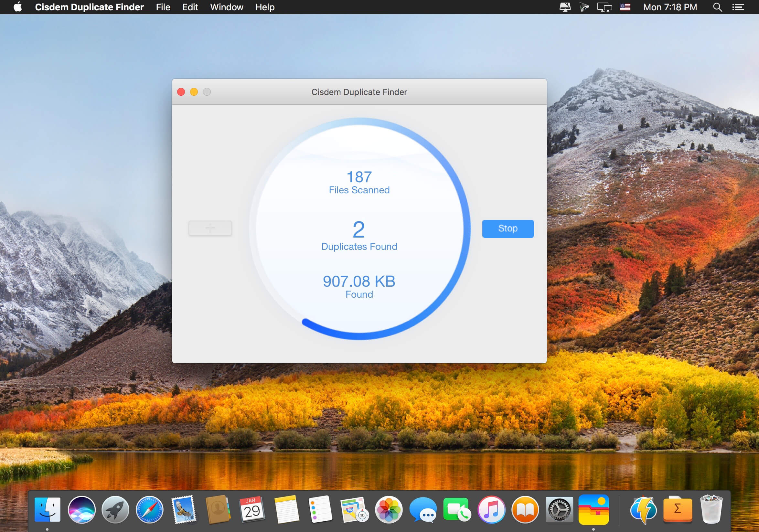Open FaceTime green icon in Dock
759x532 pixels.
(x=457, y=510)
